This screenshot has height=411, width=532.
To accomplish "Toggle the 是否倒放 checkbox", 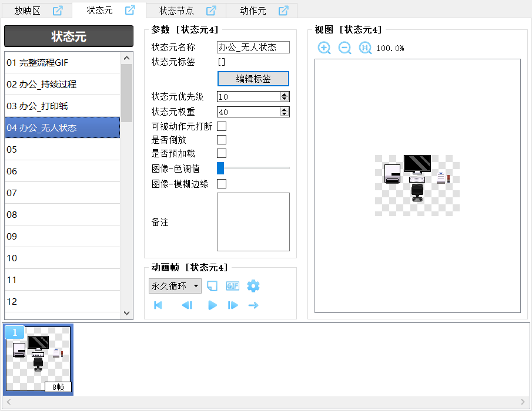I will pos(222,140).
